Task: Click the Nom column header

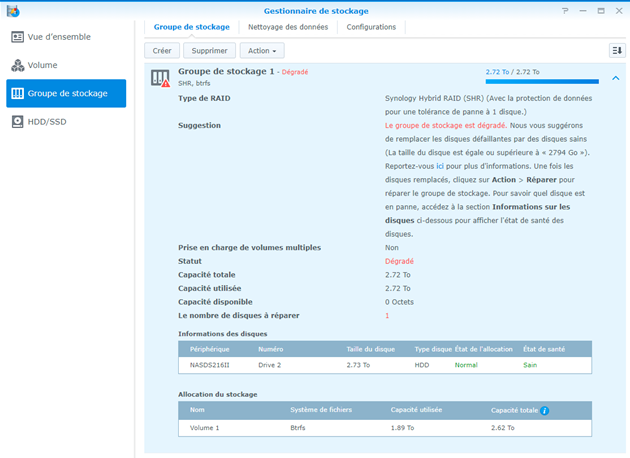Action: [197, 410]
